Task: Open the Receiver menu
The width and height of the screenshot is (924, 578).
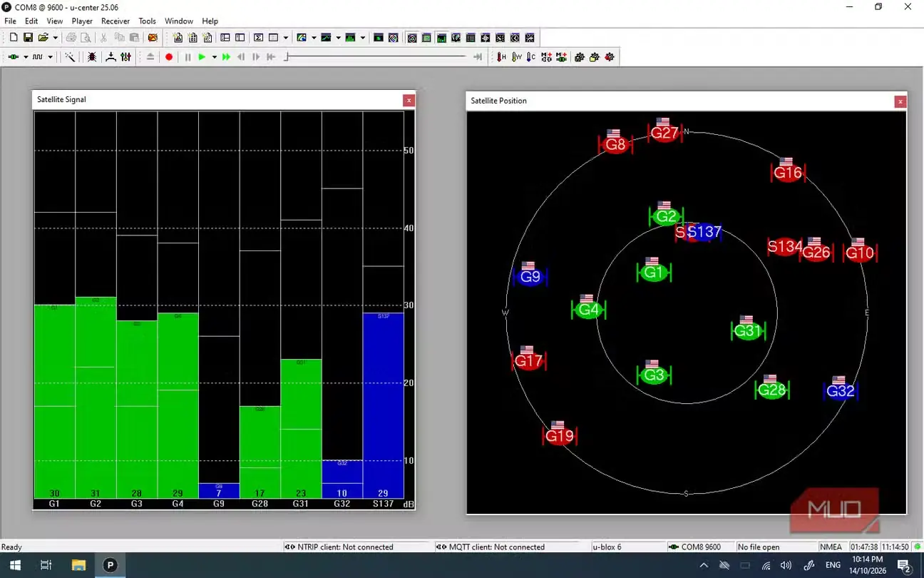Action: click(115, 21)
